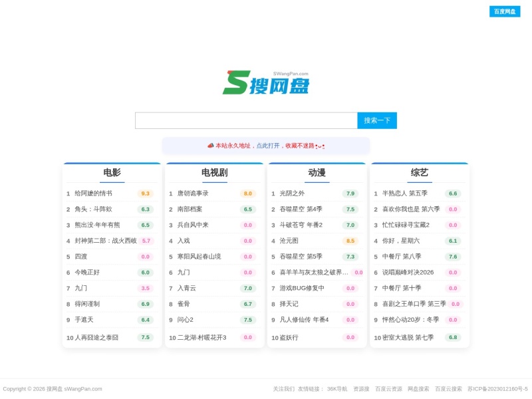This screenshot has width=532, height=399.
Task: Open variety show 半熟恋人 第五季
Action: click(405, 194)
